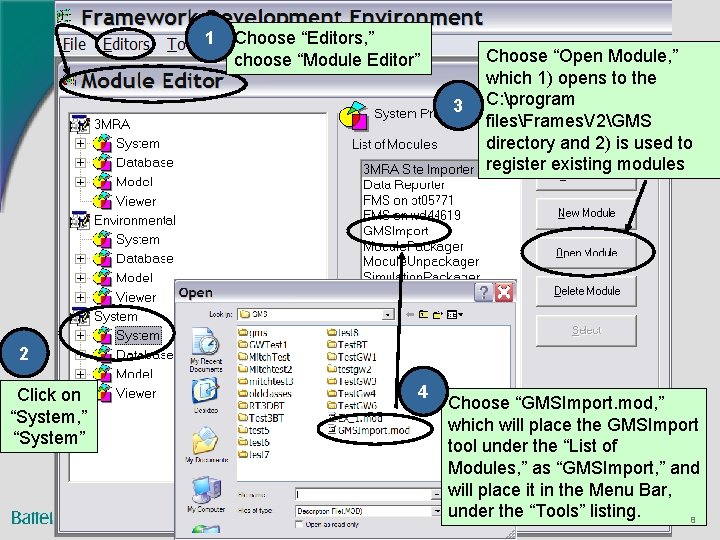Click the question mark help button
720x540 pixels.
pos(483,292)
